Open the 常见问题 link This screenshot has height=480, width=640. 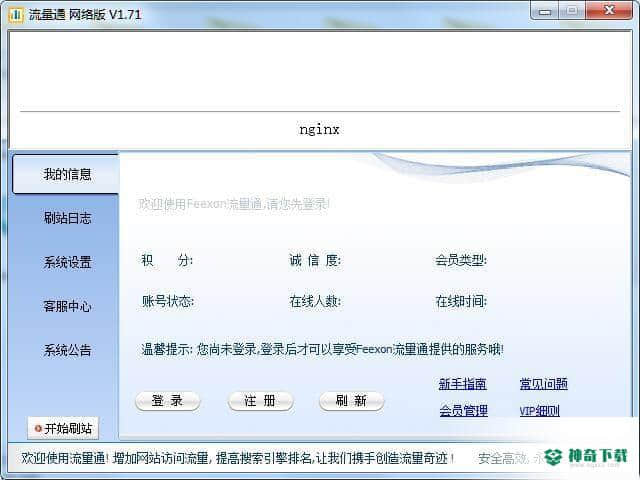[x=543, y=384]
